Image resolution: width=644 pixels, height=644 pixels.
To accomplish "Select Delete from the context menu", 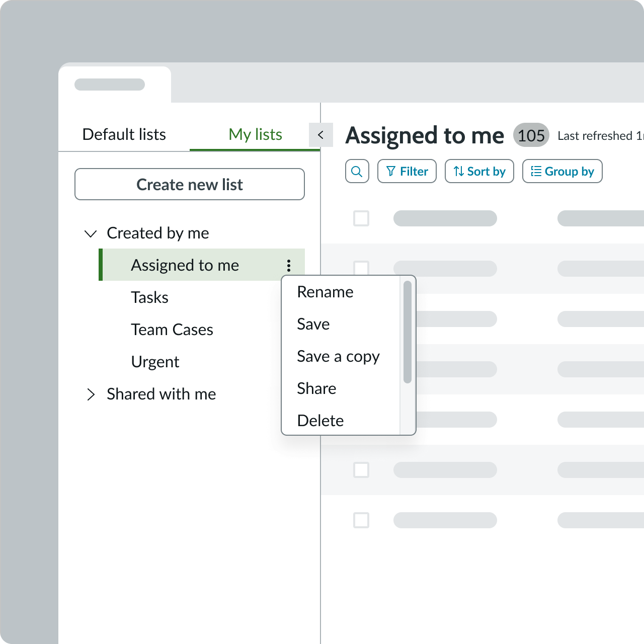I will [x=320, y=421].
